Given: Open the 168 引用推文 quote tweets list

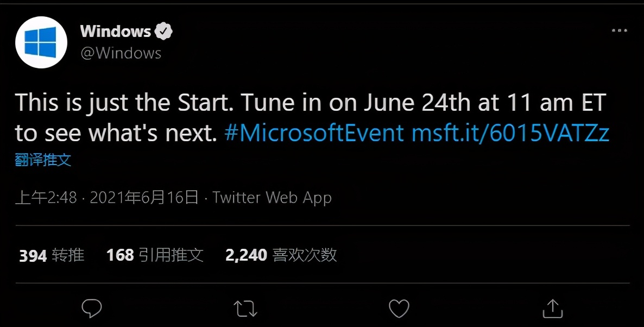Looking at the screenshot, I should click(156, 255).
